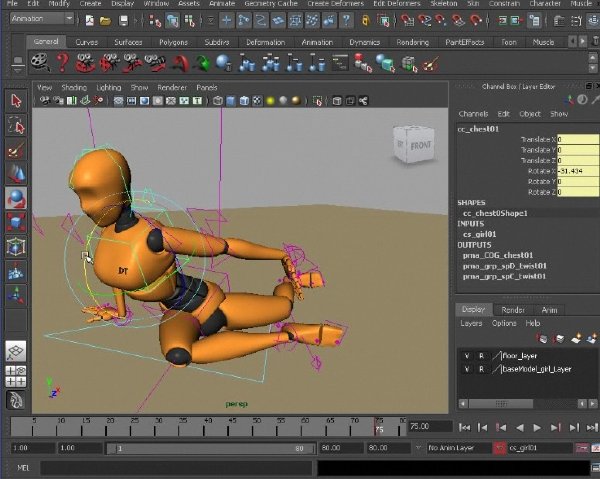Switch to the Anim layer tab

549,310
